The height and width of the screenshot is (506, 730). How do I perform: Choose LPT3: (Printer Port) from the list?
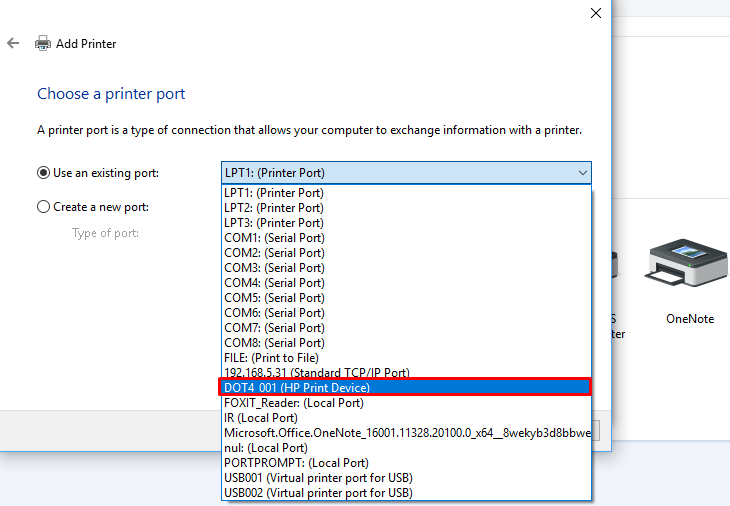coord(274,223)
